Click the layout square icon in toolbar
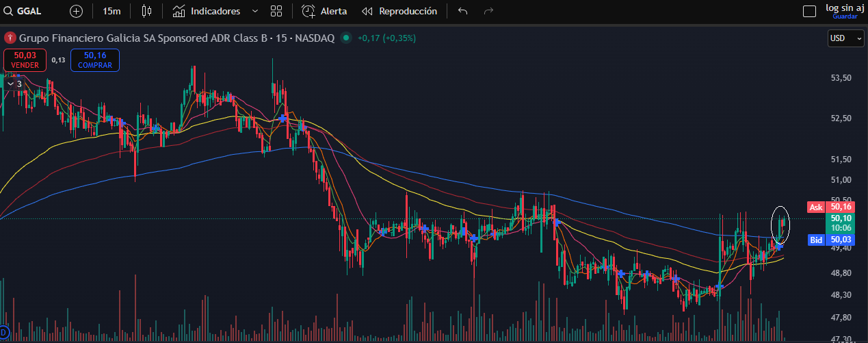868x343 pixels. [x=809, y=12]
